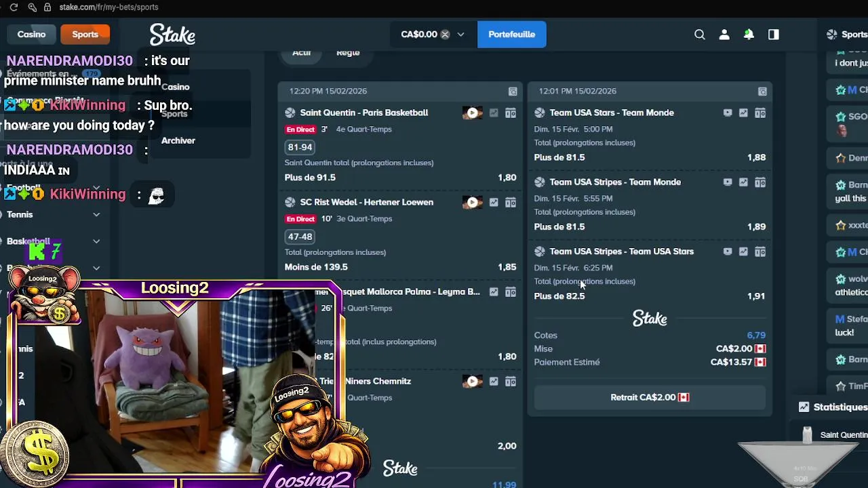Open stream icon for Team USA Stars - Team Monde
Screen dimensions: 868x488
(728, 113)
